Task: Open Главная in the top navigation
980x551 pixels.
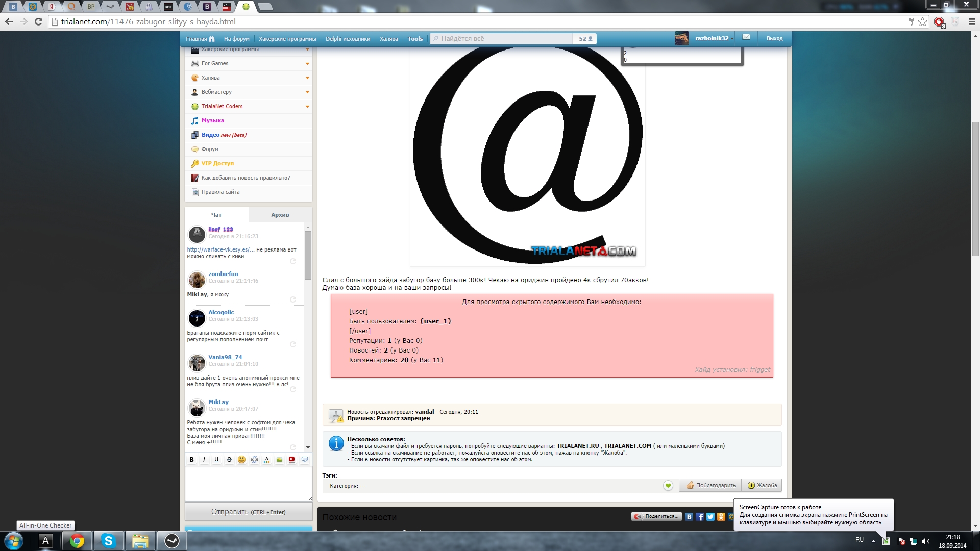Action: pyautogui.click(x=200, y=39)
